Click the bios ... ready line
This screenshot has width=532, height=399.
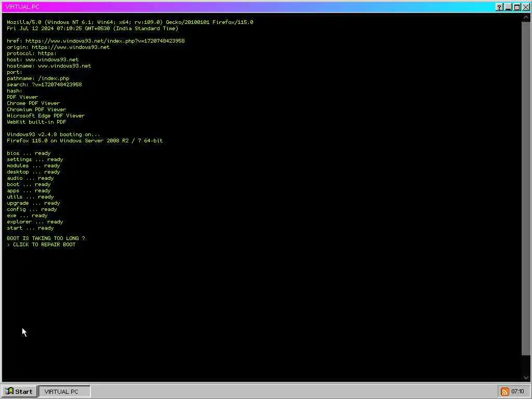(29, 153)
